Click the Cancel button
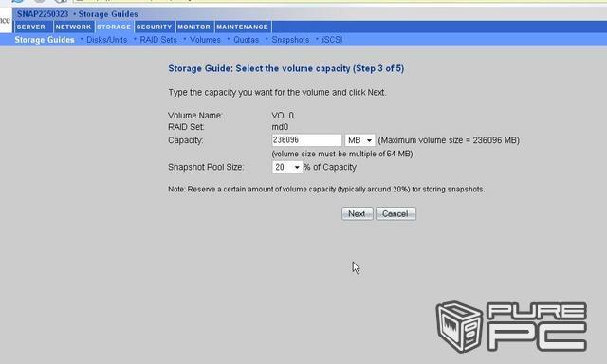This screenshot has width=607, height=364. (395, 213)
